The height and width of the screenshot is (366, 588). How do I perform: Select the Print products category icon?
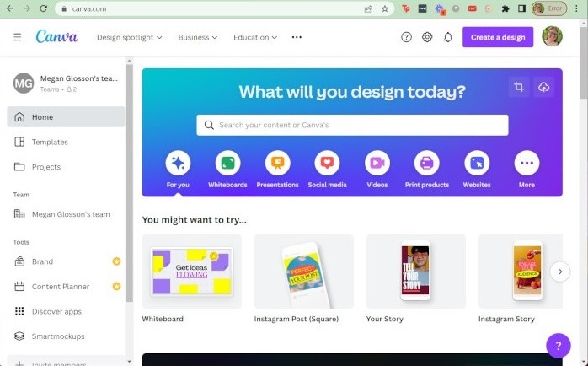(x=427, y=163)
